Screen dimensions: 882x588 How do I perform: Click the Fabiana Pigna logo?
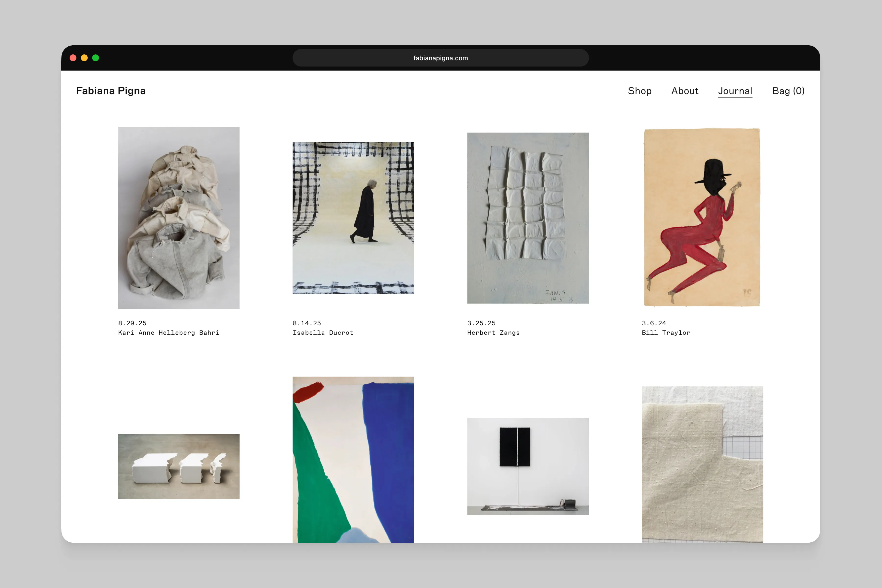click(111, 91)
